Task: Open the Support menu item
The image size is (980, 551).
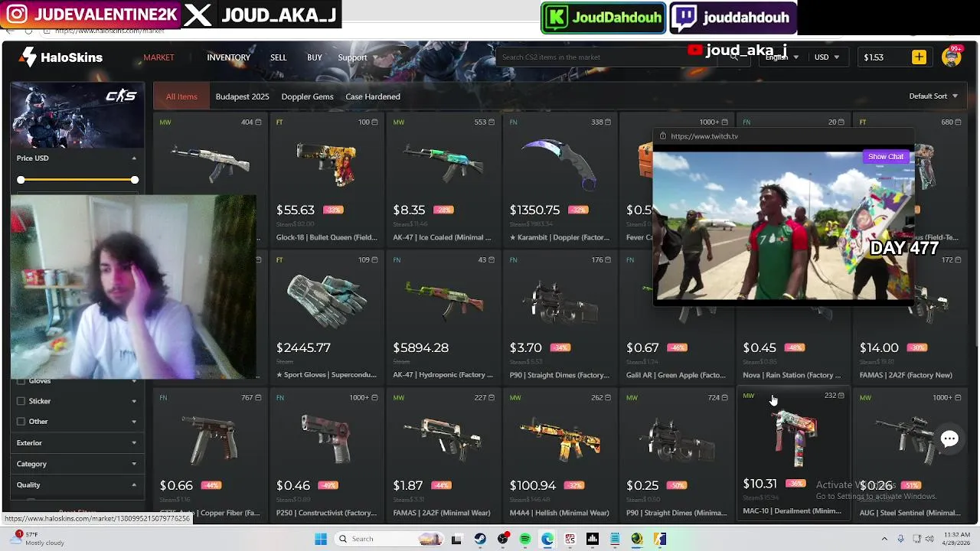Action: 352,57
